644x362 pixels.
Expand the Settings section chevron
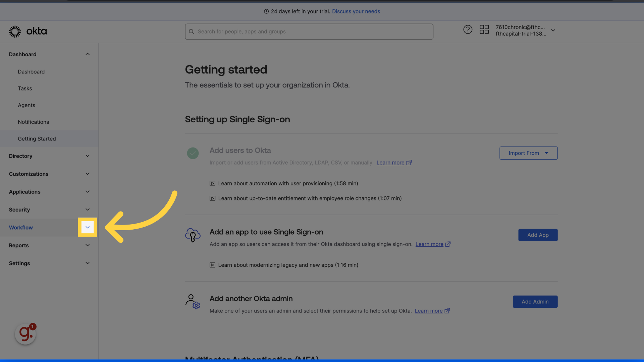tap(88, 263)
